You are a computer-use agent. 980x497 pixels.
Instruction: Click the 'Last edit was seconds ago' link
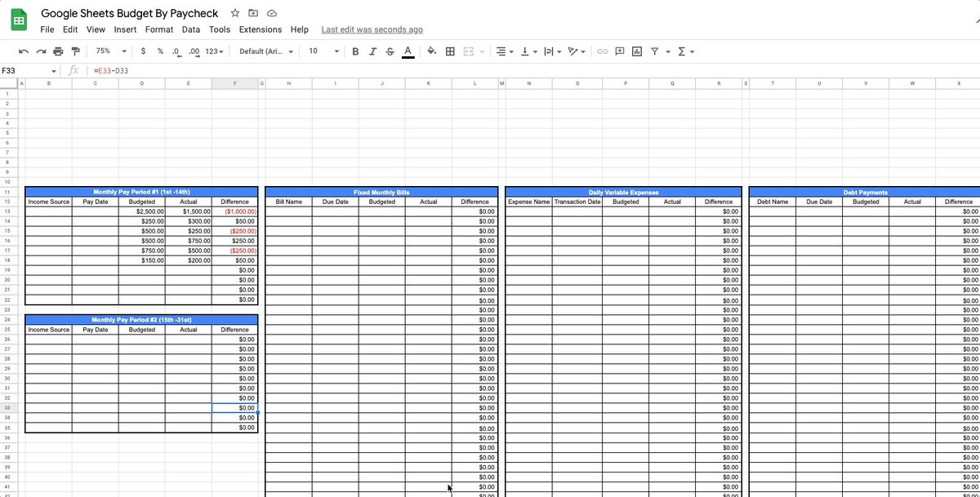[x=372, y=29]
